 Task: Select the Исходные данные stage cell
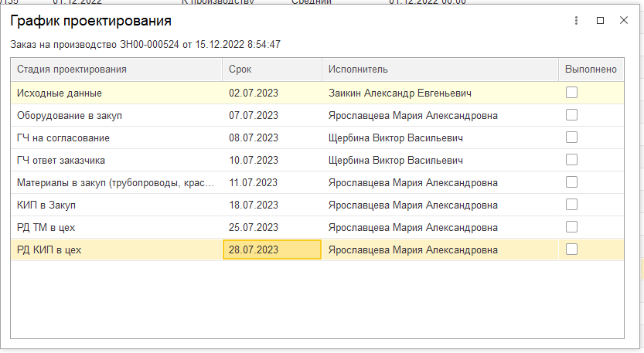pyautogui.click(x=117, y=93)
